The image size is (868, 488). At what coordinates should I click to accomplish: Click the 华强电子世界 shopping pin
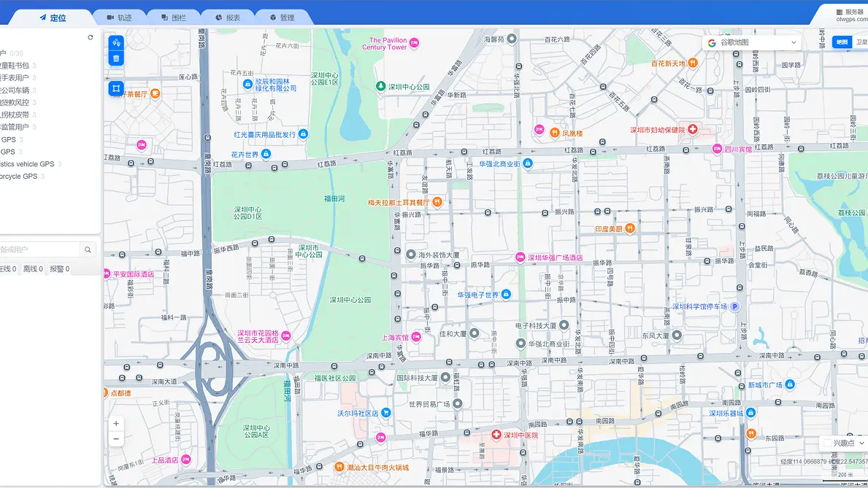[x=505, y=295]
